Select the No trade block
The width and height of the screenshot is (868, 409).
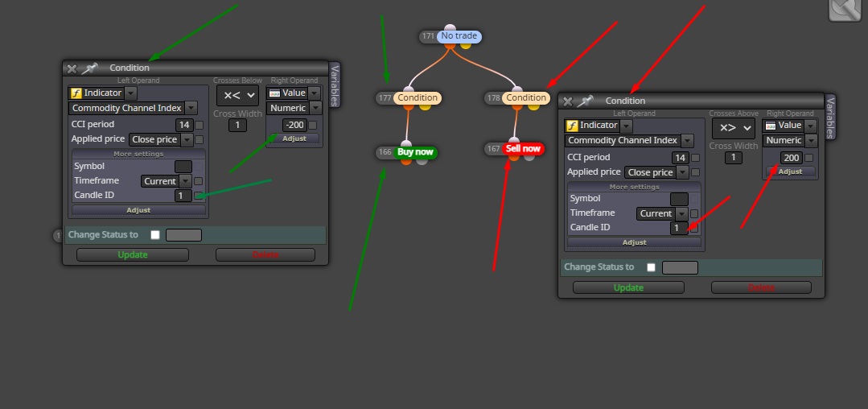(459, 36)
